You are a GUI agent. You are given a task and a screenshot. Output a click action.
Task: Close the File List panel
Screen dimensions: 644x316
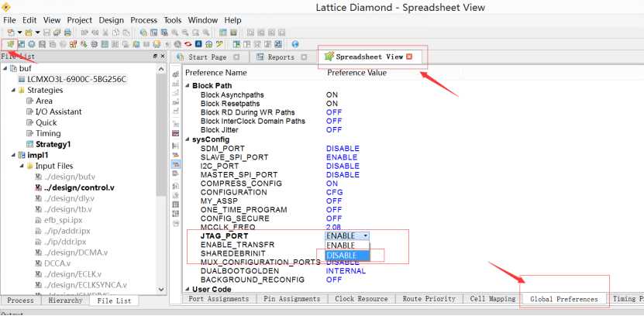[163, 57]
